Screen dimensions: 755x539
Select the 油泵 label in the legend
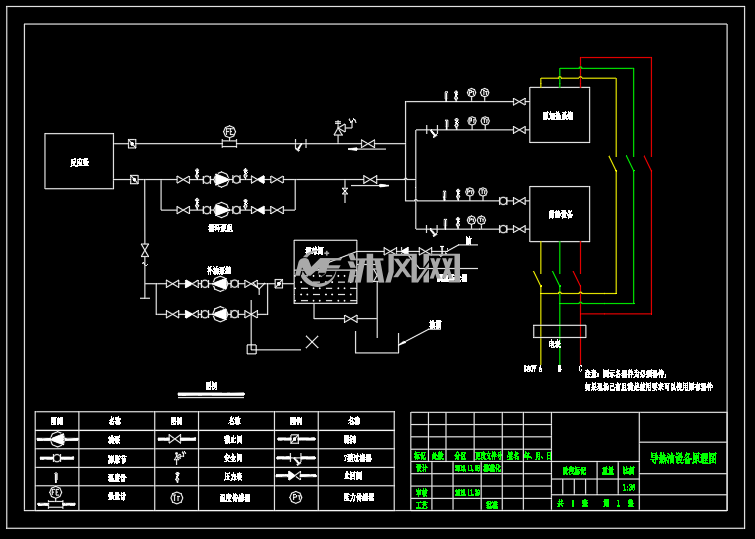click(x=114, y=439)
